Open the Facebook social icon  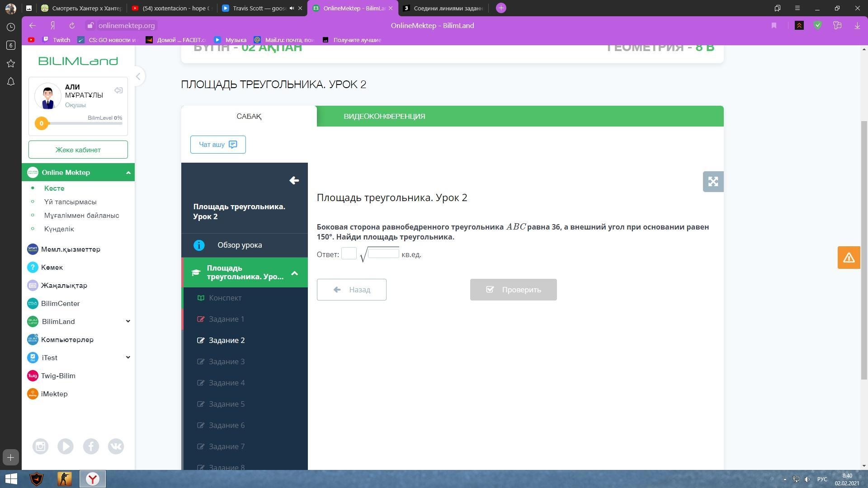[x=91, y=446]
